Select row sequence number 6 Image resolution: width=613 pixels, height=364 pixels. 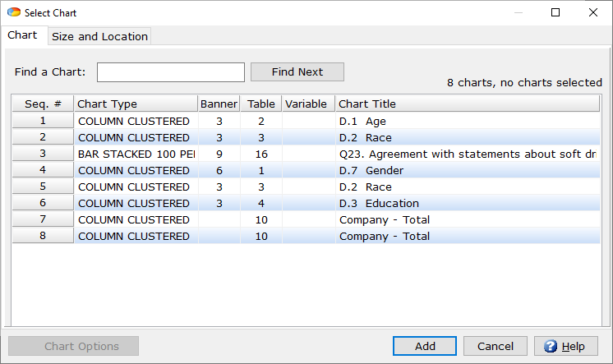point(43,203)
